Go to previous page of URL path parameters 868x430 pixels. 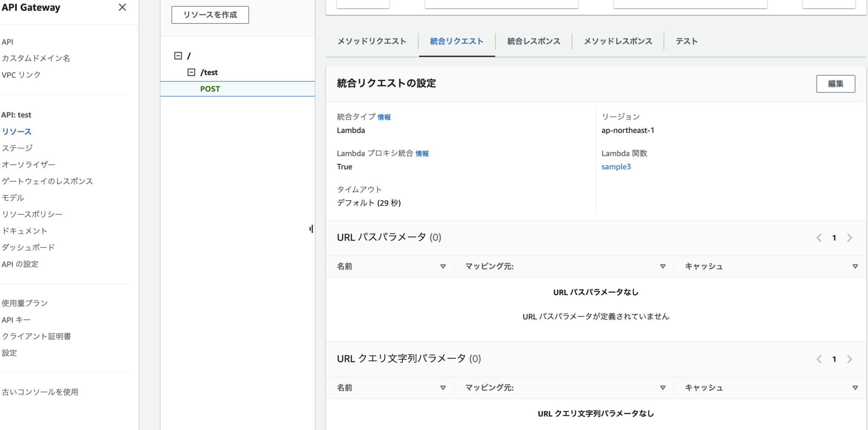click(819, 238)
